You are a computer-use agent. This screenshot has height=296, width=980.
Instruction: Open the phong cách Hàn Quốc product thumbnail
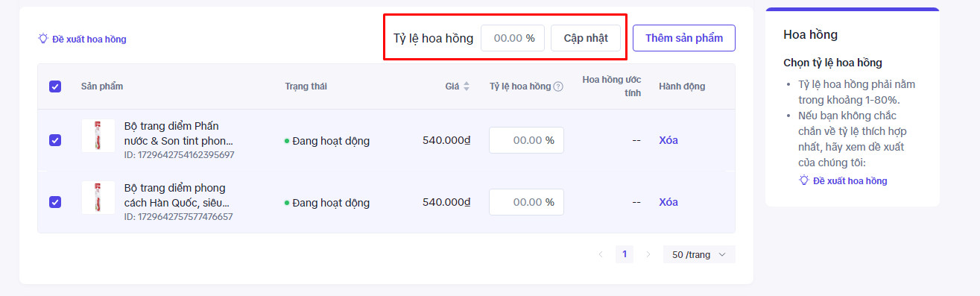98,198
